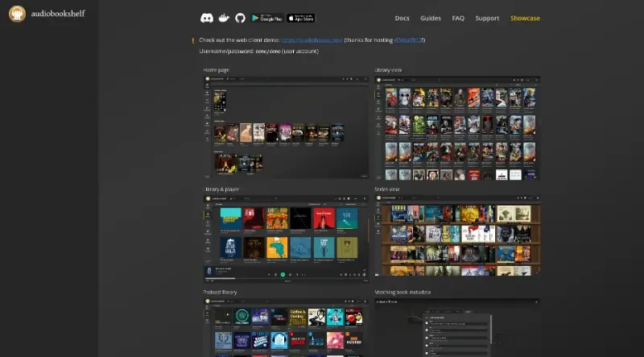Go to the FAQ page
The image size is (644, 357).
458,18
